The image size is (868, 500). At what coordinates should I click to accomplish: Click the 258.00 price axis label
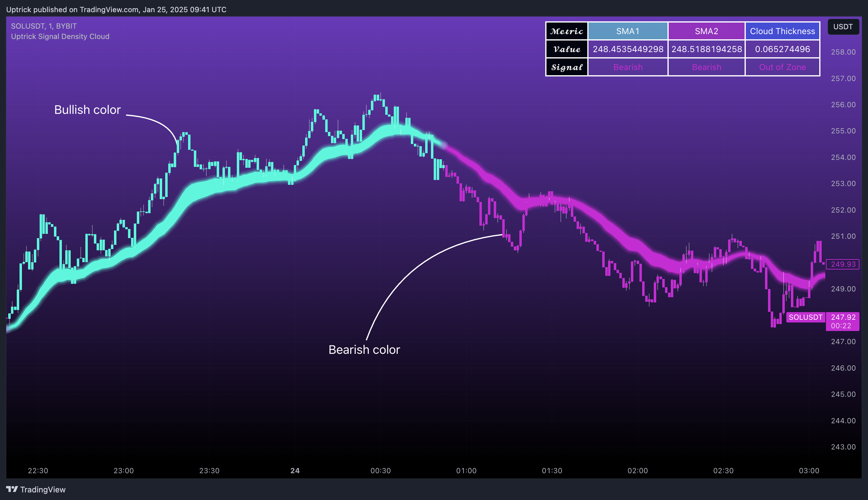pos(843,52)
